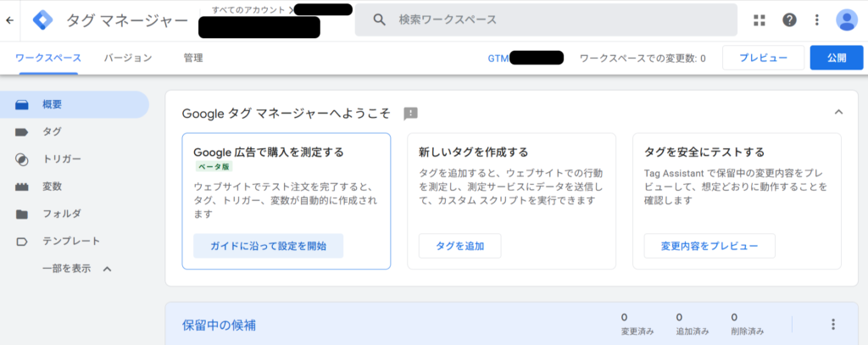Click Google 広告で購入を測定する card title
Image resolution: width=868 pixels, height=345 pixels.
pos(269,152)
